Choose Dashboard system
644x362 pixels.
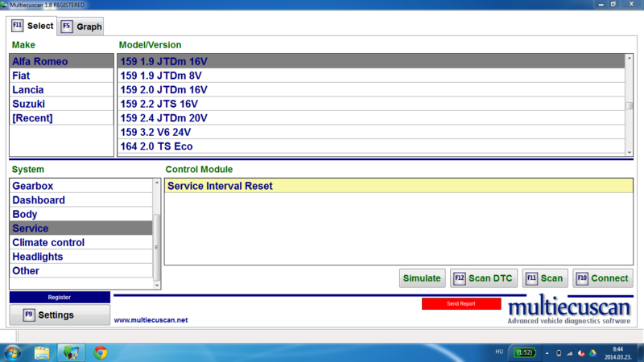[x=81, y=200]
